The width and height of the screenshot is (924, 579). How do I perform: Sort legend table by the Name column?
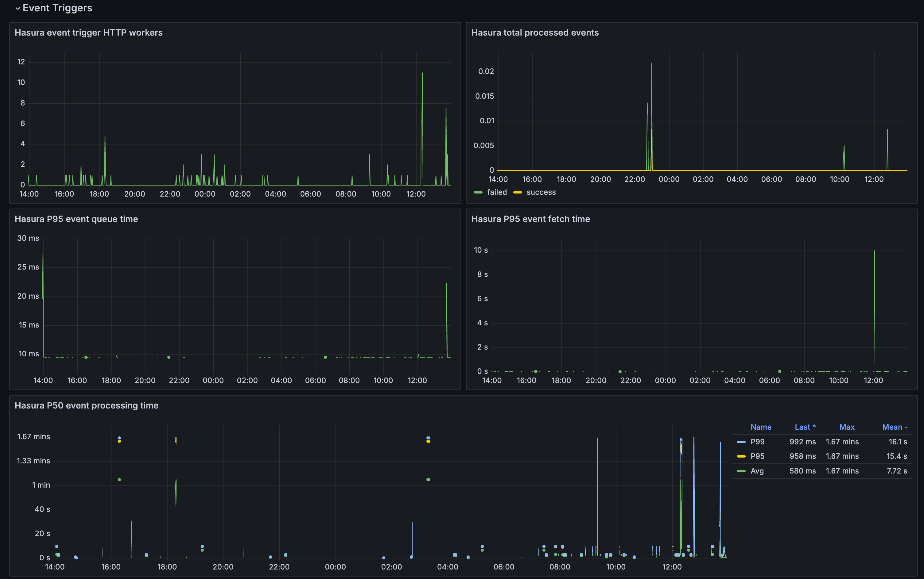(761, 427)
